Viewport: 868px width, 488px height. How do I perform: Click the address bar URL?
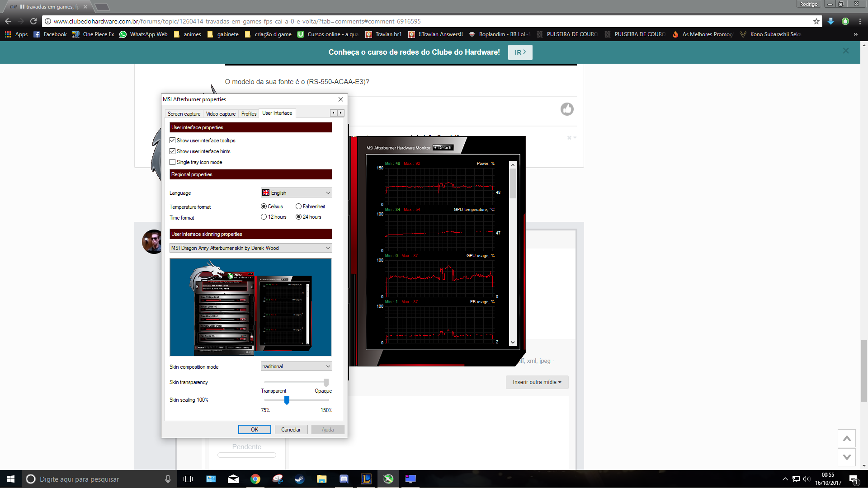tap(237, 21)
